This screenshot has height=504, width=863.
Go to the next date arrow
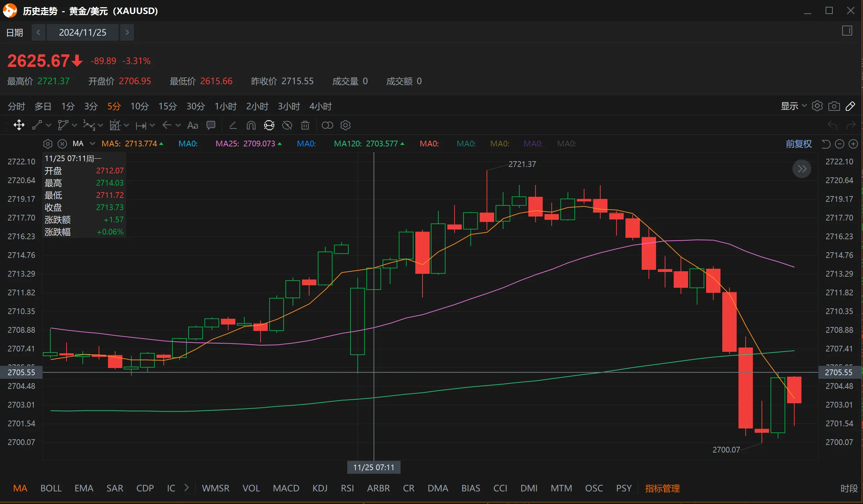coord(127,32)
